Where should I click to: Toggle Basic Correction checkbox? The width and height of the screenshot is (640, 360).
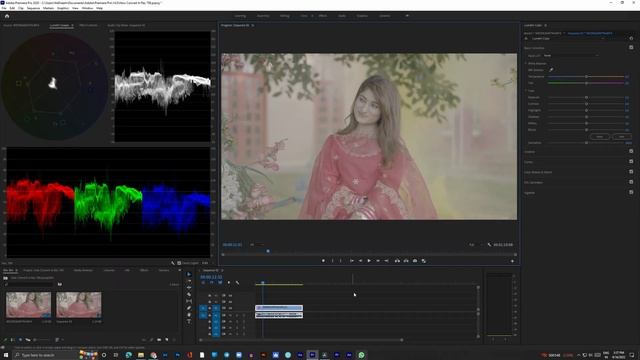[631, 48]
